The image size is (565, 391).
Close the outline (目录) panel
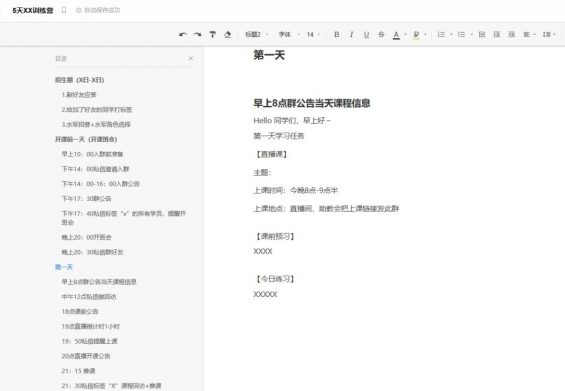point(191,58)
